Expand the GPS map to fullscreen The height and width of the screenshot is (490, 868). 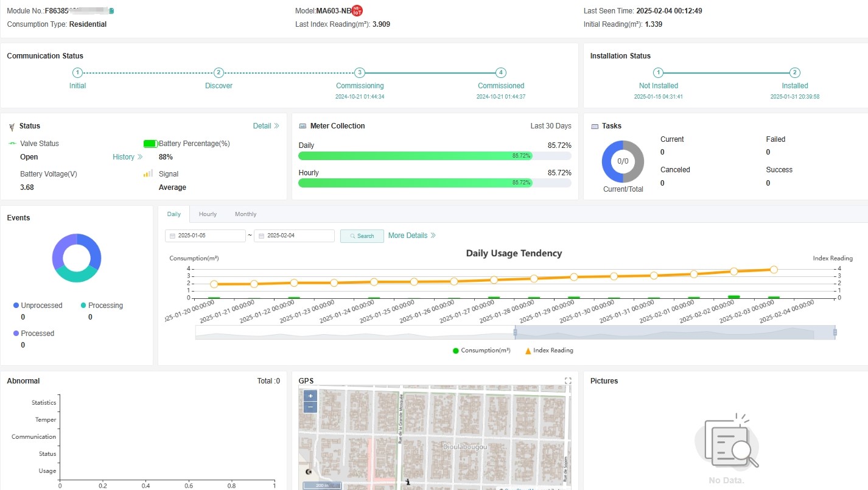[x=568, y=381]
